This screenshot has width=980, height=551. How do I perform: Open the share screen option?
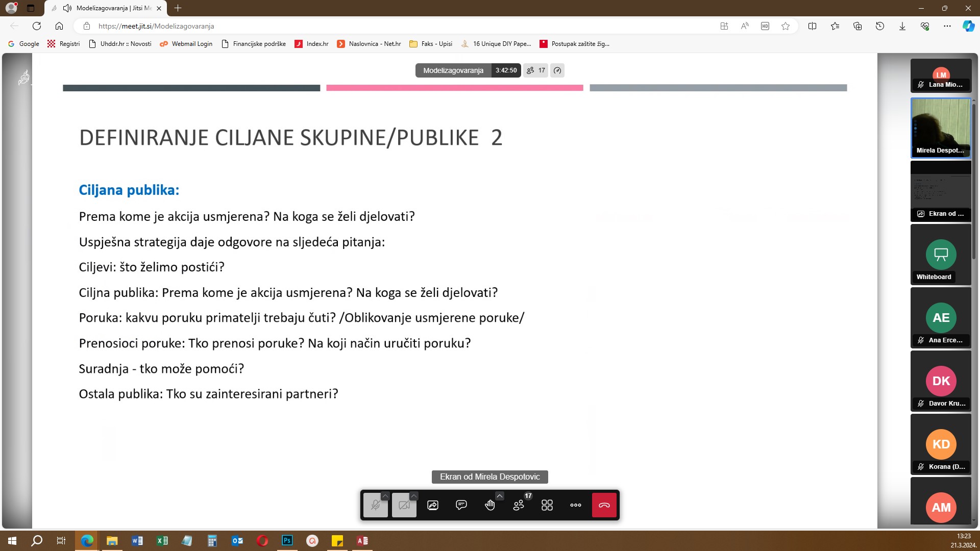tap(432, 505)
